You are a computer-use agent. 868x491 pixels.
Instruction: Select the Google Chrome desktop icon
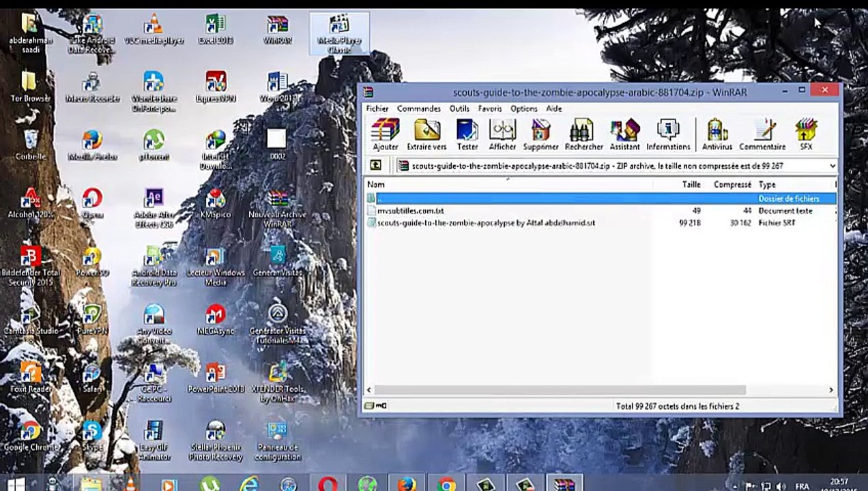(31, 436)
